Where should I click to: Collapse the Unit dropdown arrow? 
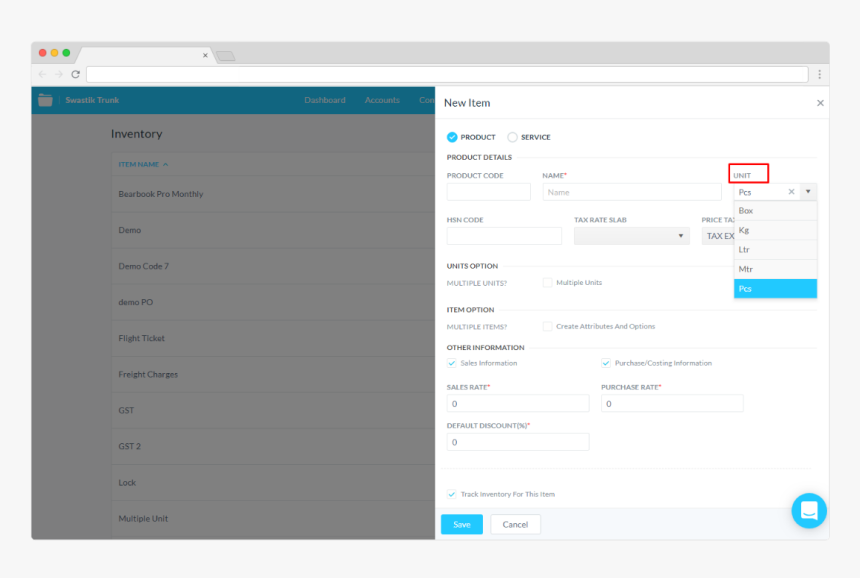click(x=808, y=191)
